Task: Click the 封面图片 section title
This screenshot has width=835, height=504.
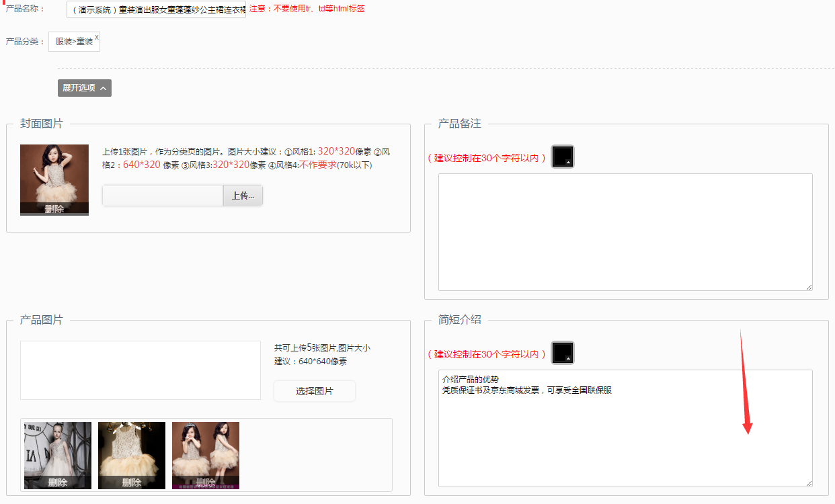Action: pyautogui.click(x=42, y=124)
